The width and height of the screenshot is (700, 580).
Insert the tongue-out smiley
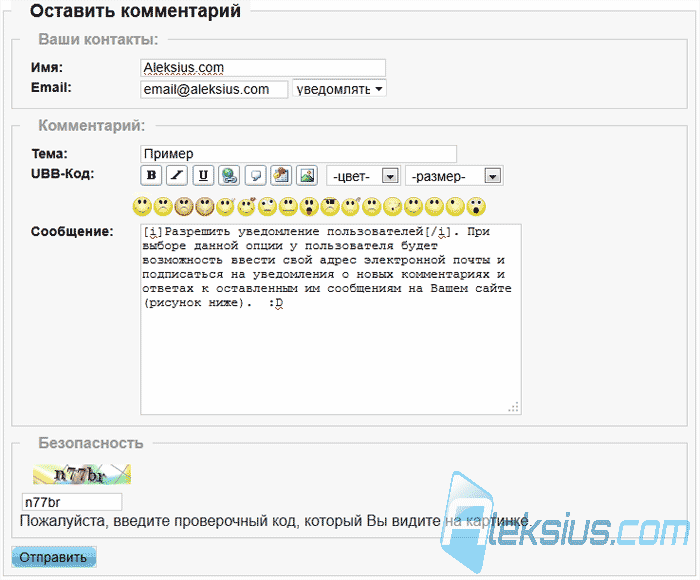click(x=309, y=207)
